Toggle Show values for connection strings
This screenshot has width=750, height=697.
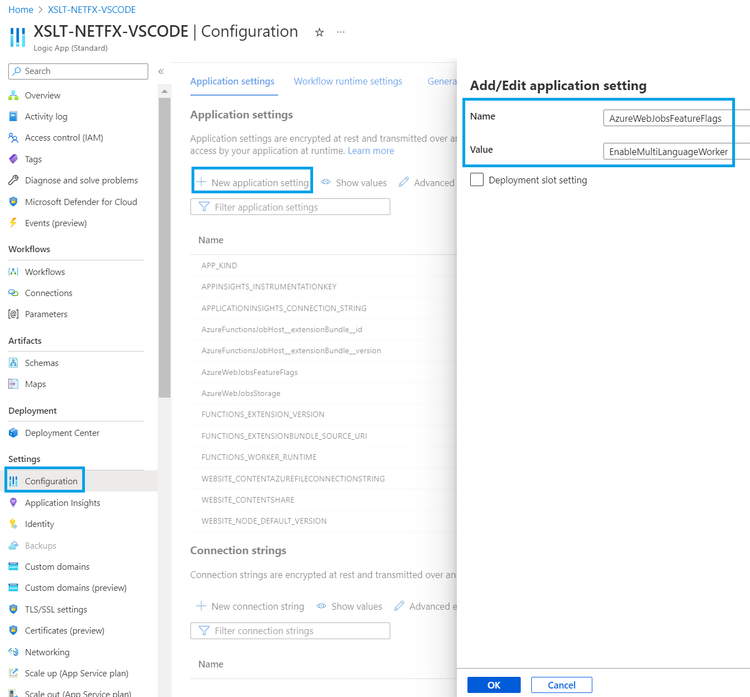350,607
